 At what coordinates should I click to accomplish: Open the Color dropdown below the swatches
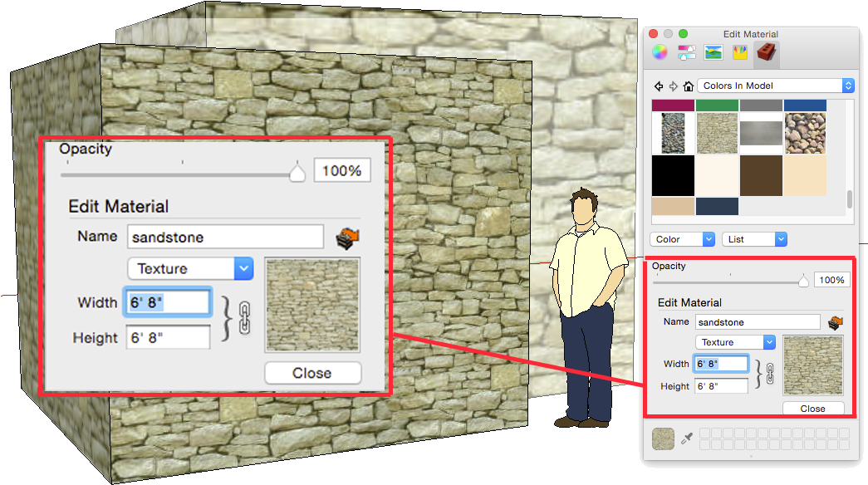pyautogui.click(x=682, y=239)
